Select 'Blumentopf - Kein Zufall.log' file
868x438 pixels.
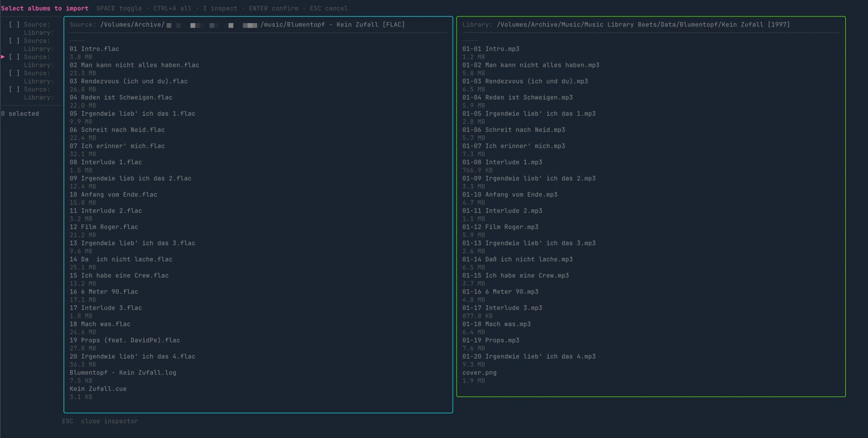123,372
